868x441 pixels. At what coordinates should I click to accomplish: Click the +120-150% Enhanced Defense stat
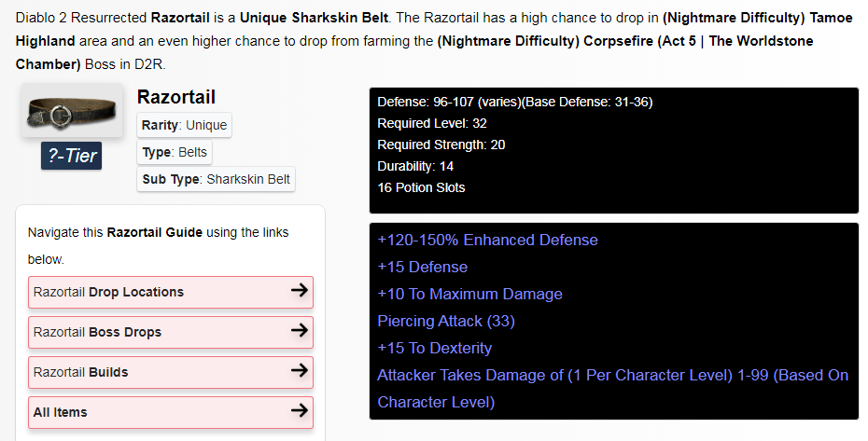pos(488,240)
